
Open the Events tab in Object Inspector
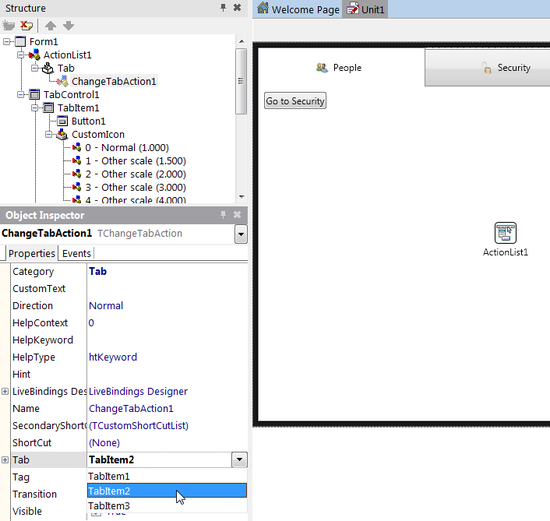point(76,253)
